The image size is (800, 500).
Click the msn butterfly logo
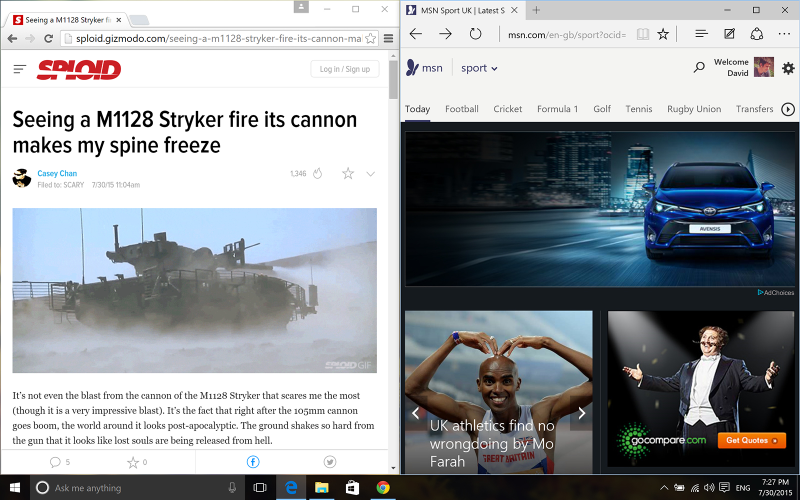(x=424, y=68)
